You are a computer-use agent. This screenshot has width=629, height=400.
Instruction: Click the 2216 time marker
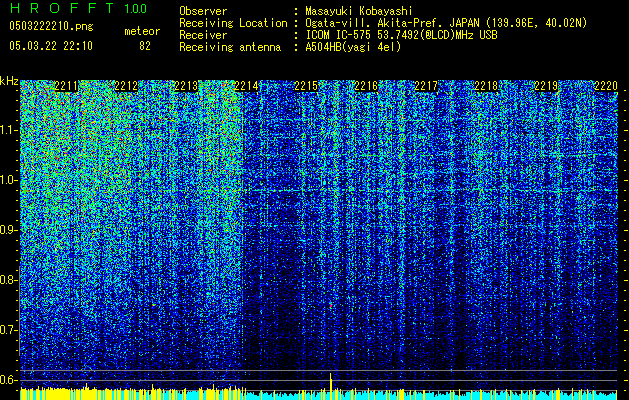pyautogui.click(x=366, y=86)
